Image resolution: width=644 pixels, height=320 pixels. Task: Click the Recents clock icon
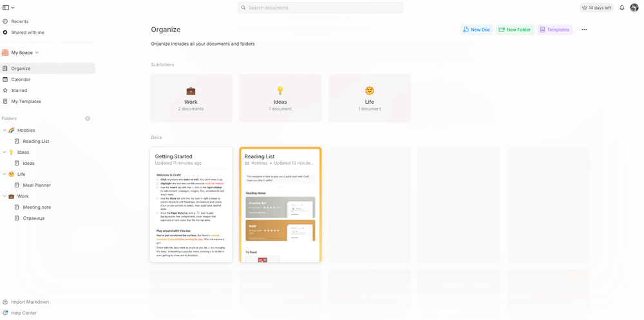tap(5, 21)
